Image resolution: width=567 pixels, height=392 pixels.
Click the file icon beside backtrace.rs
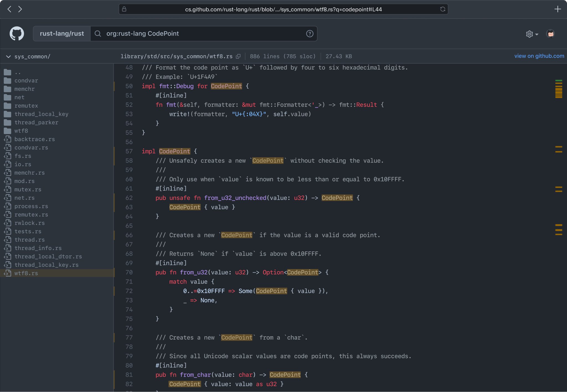(x=7, y=139)
